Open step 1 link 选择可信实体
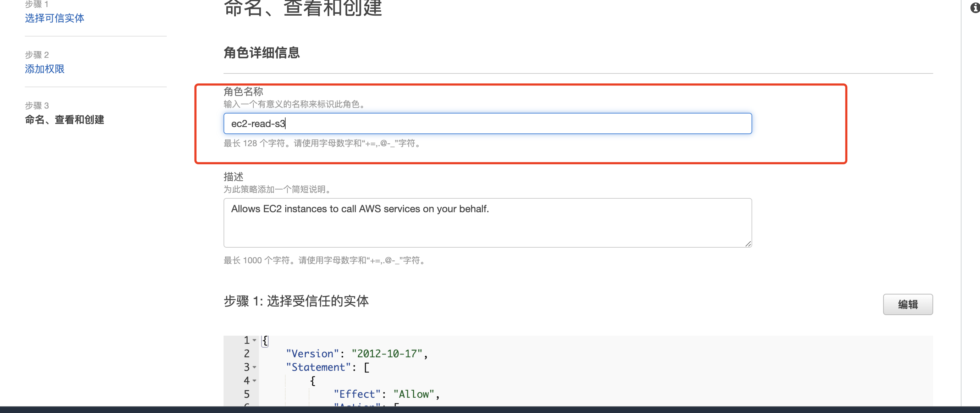The height and width of the screenshot is (413, 980). coord(54,18)
